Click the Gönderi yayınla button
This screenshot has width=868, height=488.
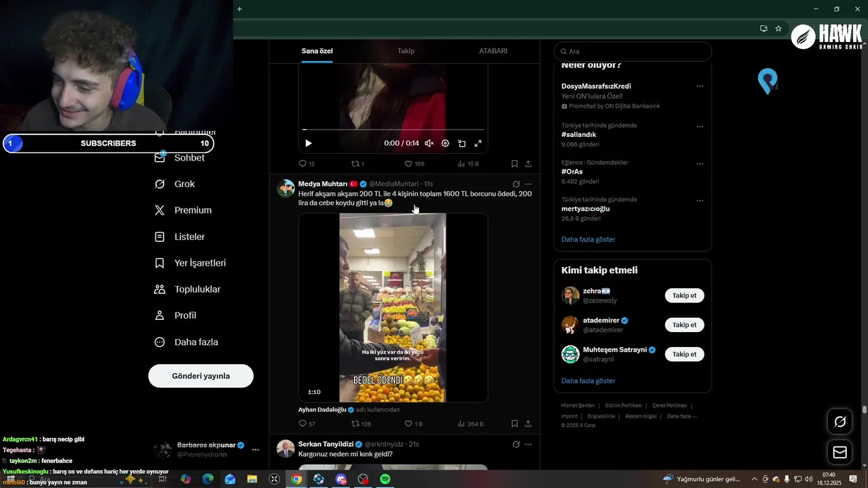coord(201,376)
